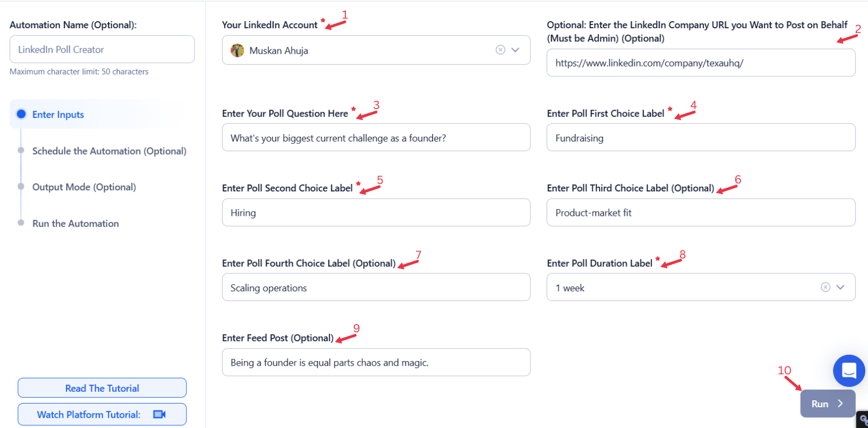868x428 pixels.
Task: Click the poll question input field
Action: [x=376, y=138]
